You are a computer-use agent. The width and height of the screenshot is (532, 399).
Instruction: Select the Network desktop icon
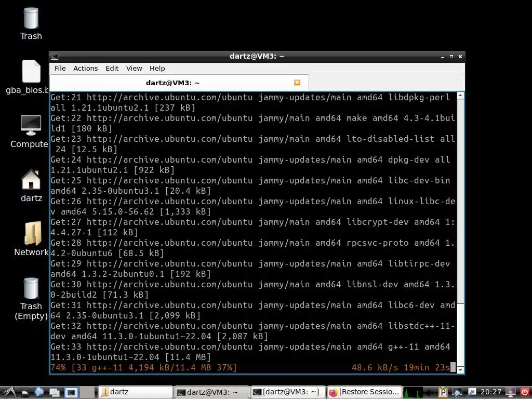32,239
